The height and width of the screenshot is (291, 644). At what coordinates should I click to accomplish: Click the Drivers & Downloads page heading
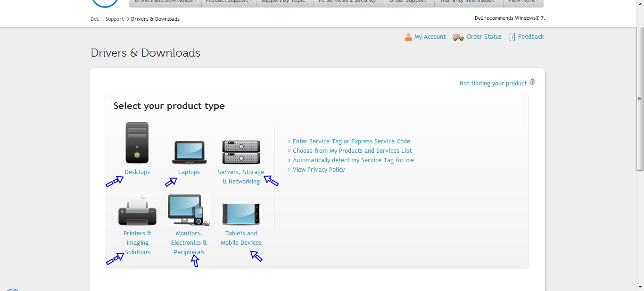tap(145, 53)
